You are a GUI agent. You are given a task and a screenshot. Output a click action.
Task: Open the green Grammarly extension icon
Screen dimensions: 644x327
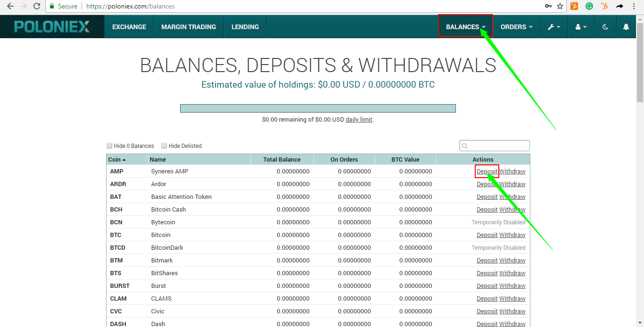tap(589, 7)
